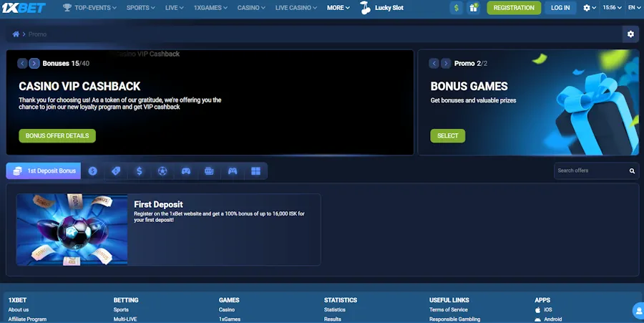Show previous Promo banner slide
The height and width of the screenshot is (323, 644).
point(434,63)
